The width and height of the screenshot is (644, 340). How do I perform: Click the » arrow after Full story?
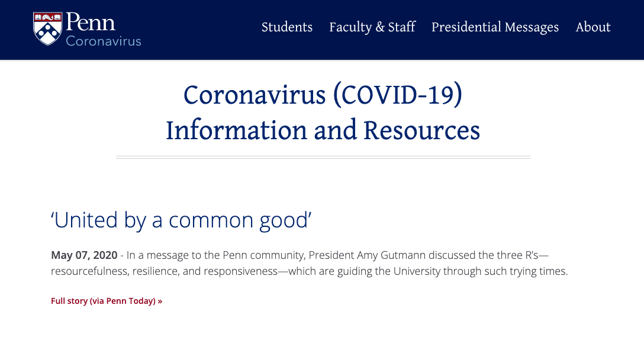pos(160,301)
